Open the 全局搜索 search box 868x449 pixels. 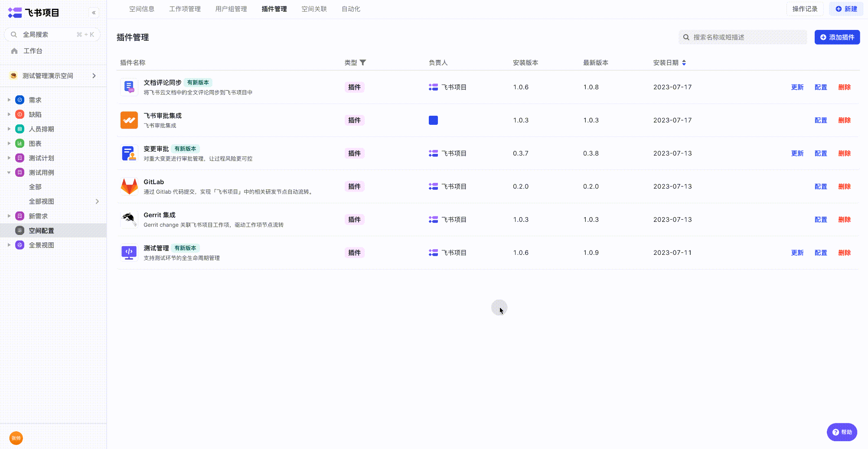coord(52,35)
